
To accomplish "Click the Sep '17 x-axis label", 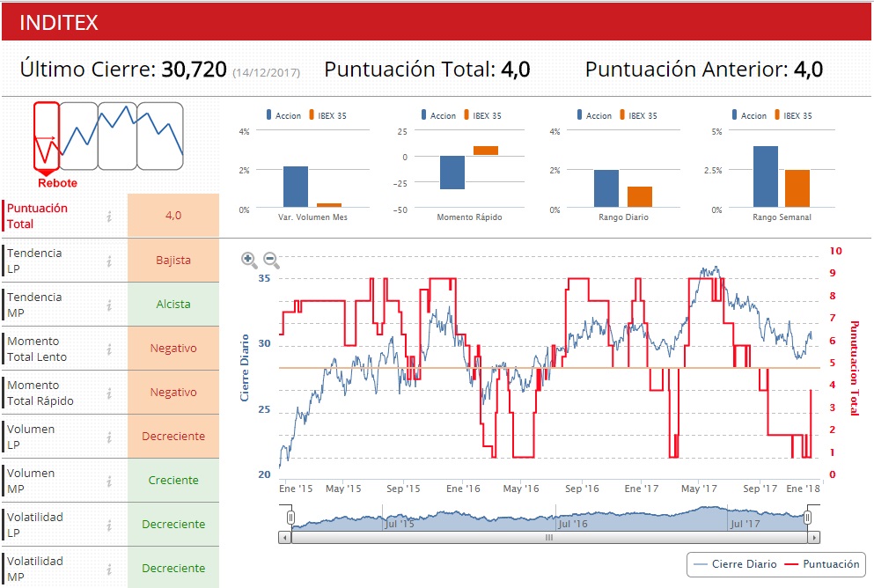I will tap(760, 489).
